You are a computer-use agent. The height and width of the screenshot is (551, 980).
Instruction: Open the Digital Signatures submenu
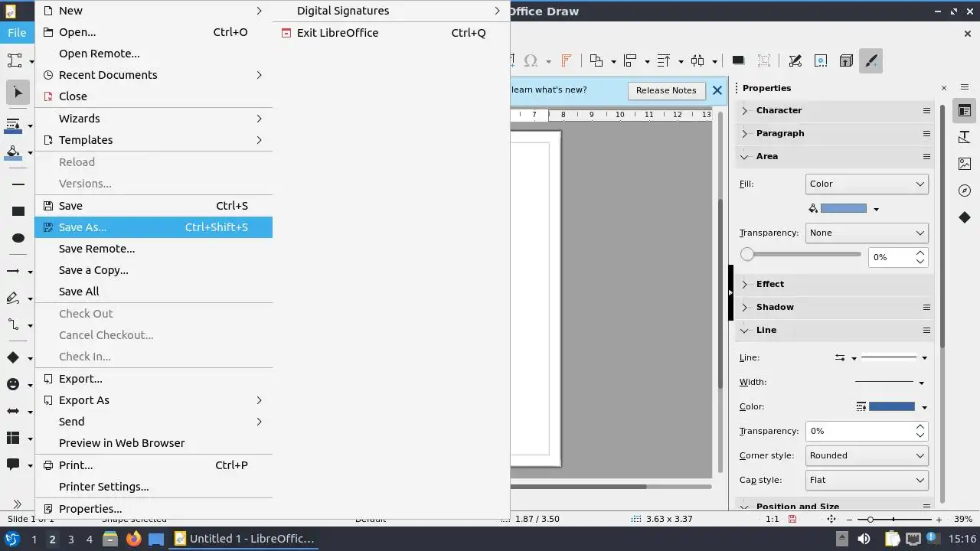click(390, 11)
